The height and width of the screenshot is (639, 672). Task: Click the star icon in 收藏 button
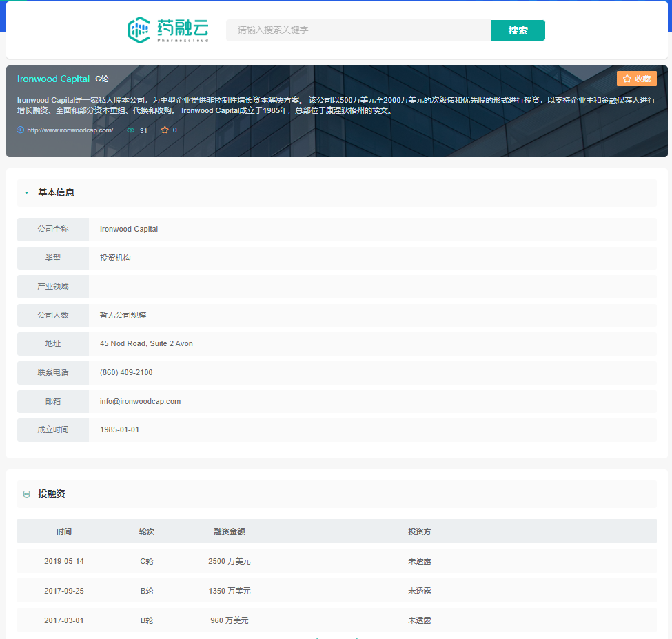tap(627, 79)
